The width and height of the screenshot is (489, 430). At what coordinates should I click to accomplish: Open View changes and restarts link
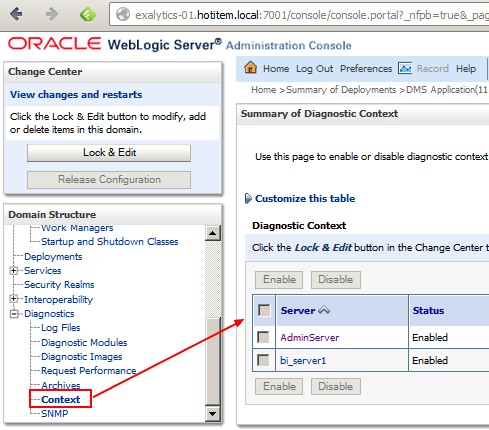tap(76, 95)
